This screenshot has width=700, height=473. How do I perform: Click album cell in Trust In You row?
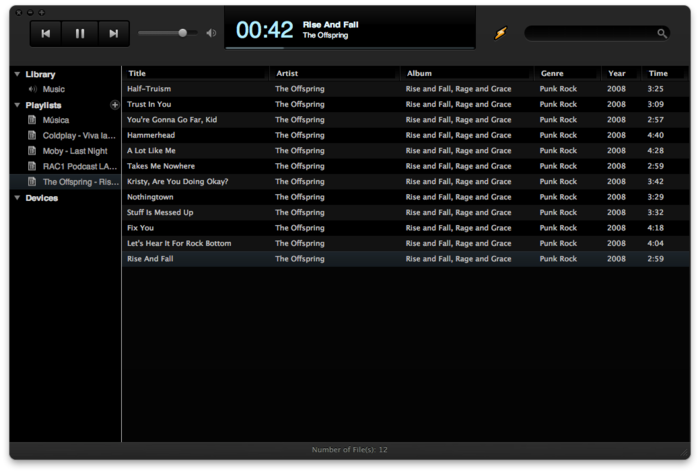coord(458,104)
